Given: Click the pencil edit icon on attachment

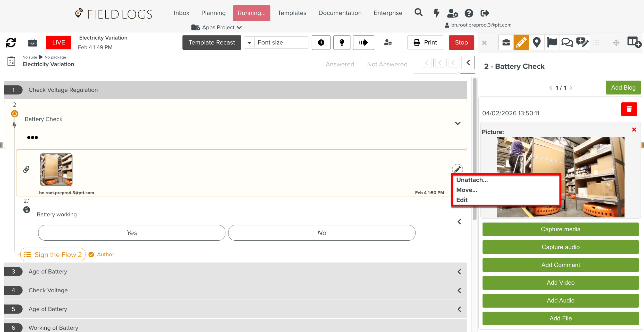Looking at the screenshot, I should [457, 169].
